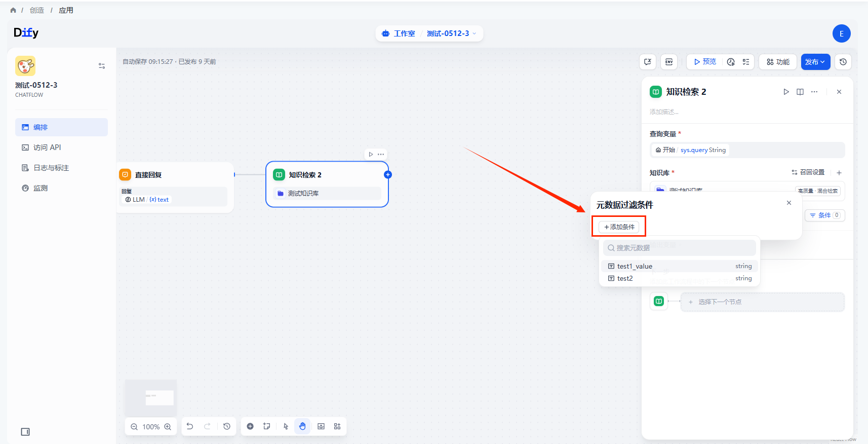Open 创造 in the breadcrumb

[37, 10]
